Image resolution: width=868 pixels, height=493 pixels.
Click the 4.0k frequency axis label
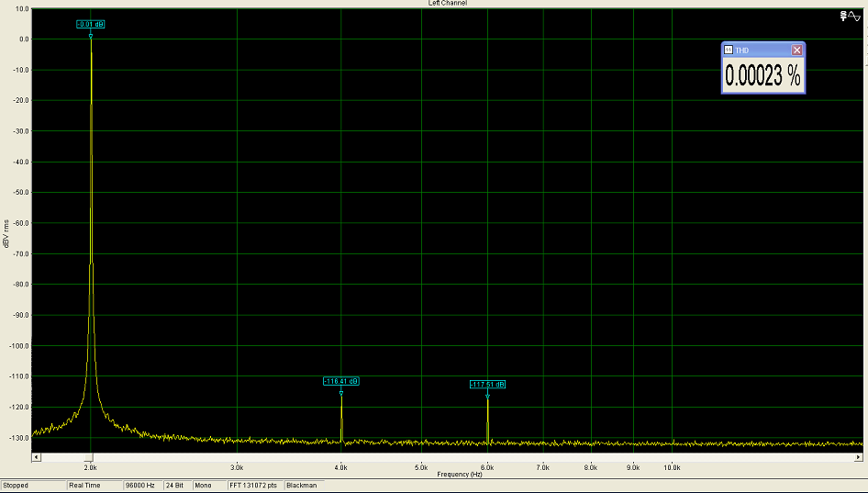click(x=341, y=467)
